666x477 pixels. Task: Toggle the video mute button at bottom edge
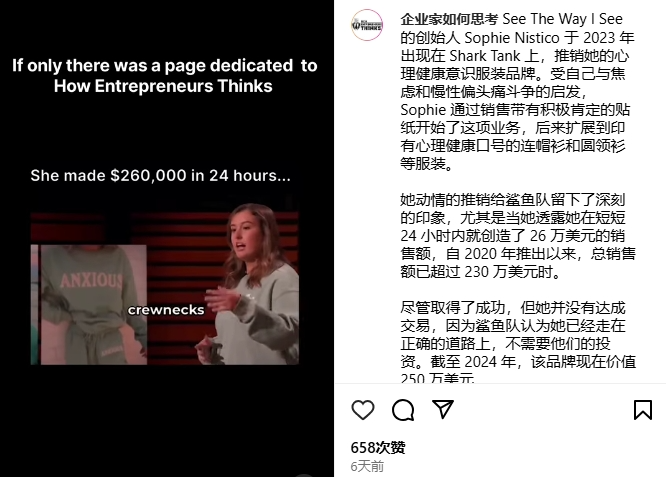[x=303, y=474]
